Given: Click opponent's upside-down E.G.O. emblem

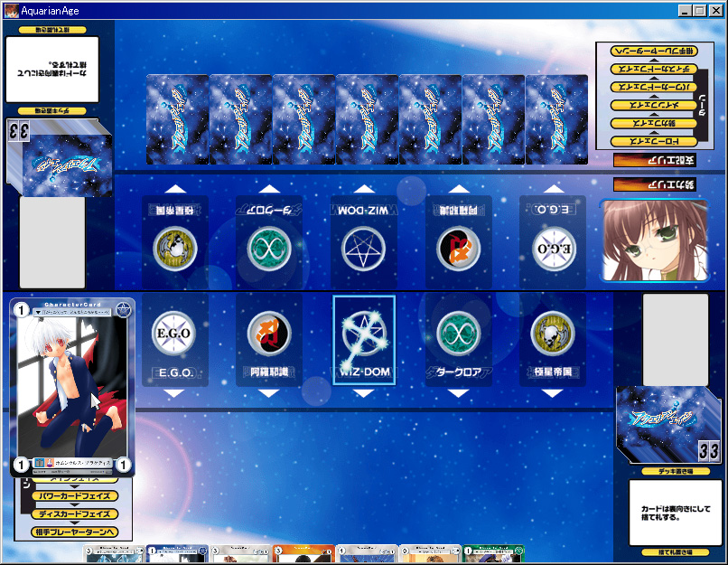Looking at the screenshot, I should click(554, 249).
